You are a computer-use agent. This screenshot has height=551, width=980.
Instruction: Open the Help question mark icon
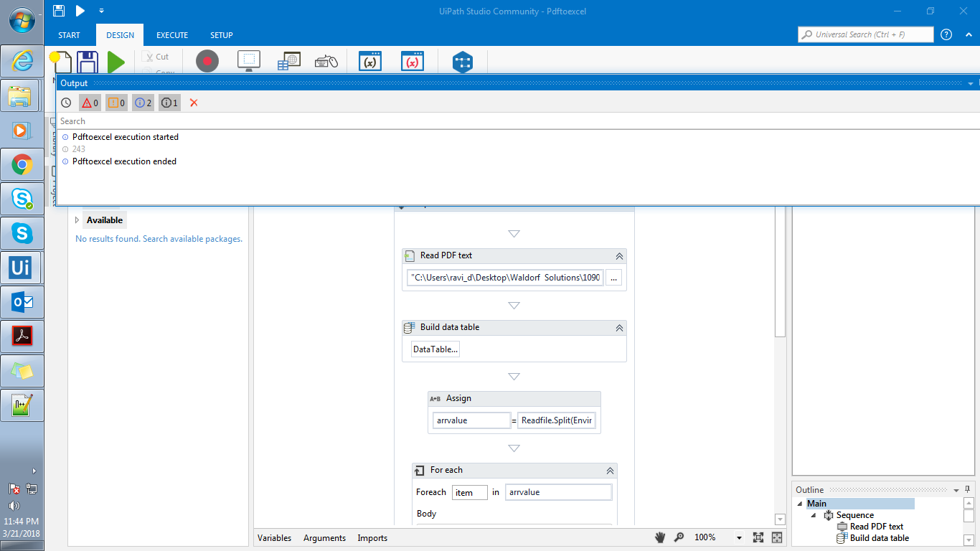click(x=946, y=34)
